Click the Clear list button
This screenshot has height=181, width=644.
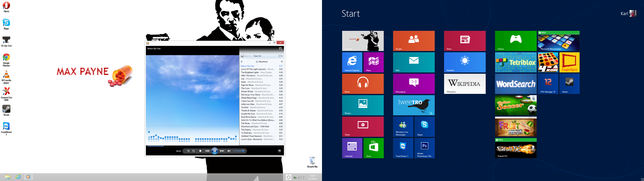click(257, 56)
